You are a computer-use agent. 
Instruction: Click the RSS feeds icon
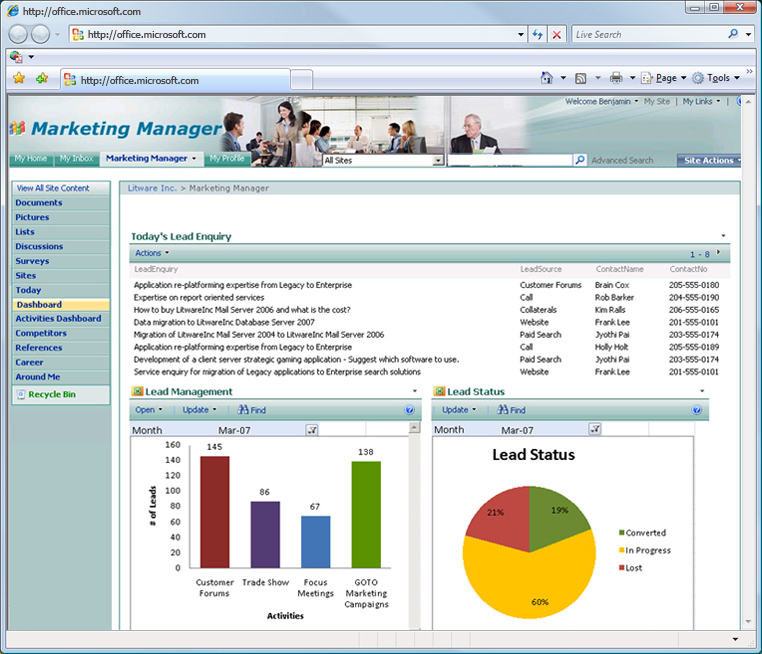coord(580,78)
